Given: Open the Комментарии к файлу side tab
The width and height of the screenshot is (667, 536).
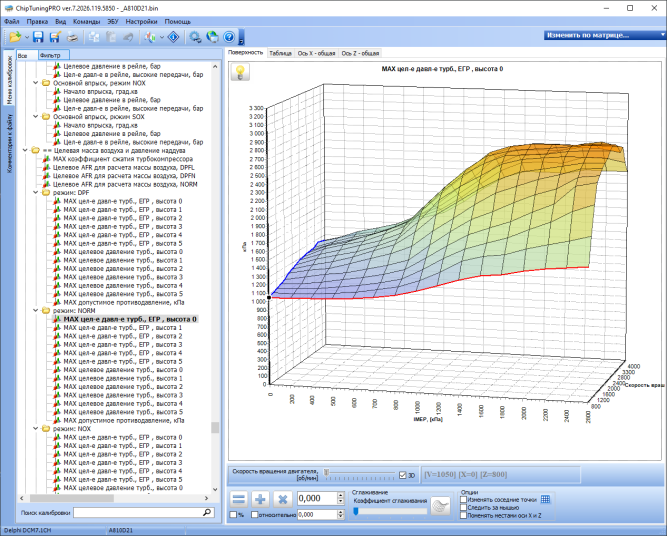Looking at the screenshot, I should pos(9,143).
